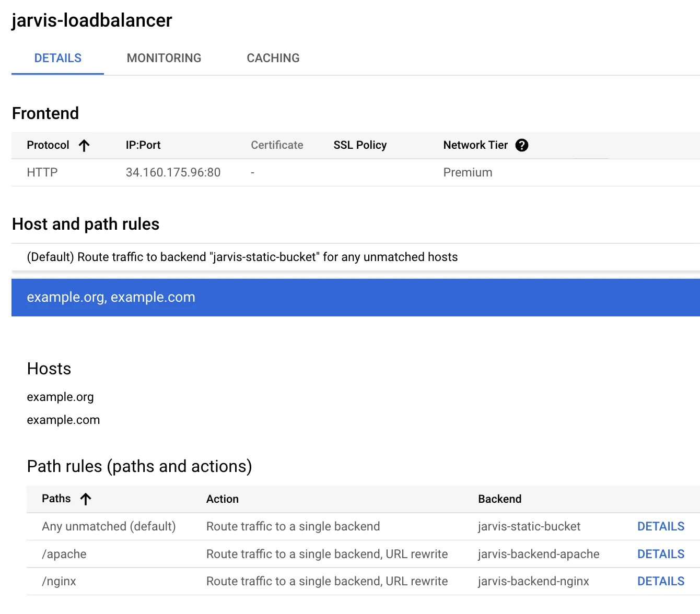Collapse the example.org, example.com host rule
This screenshot has height=614, width=700.
(x=355, y=298)
